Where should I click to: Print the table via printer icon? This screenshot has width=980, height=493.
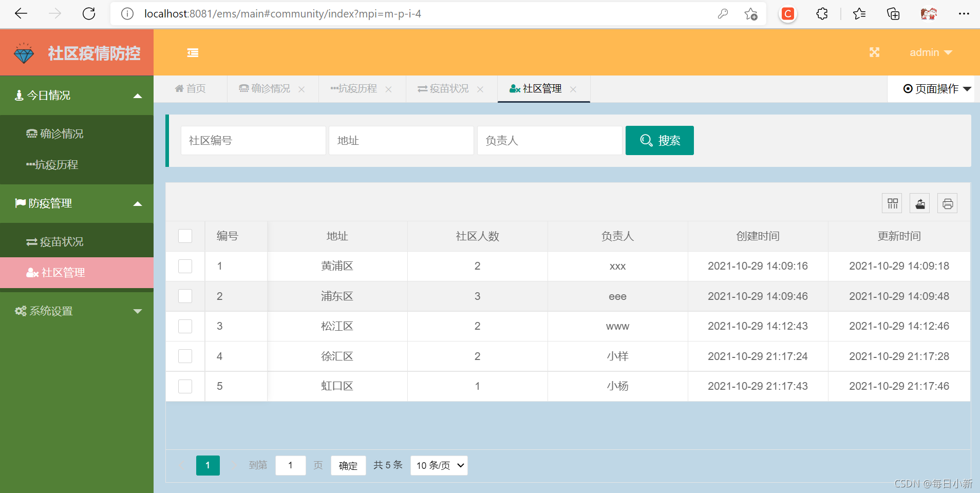948,203
